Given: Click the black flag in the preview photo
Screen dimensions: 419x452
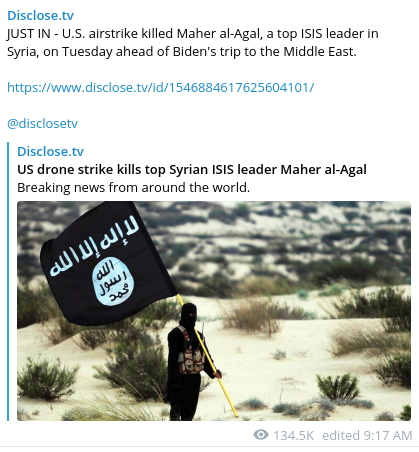Looking at the screenshot, I should tap(107, 263).
